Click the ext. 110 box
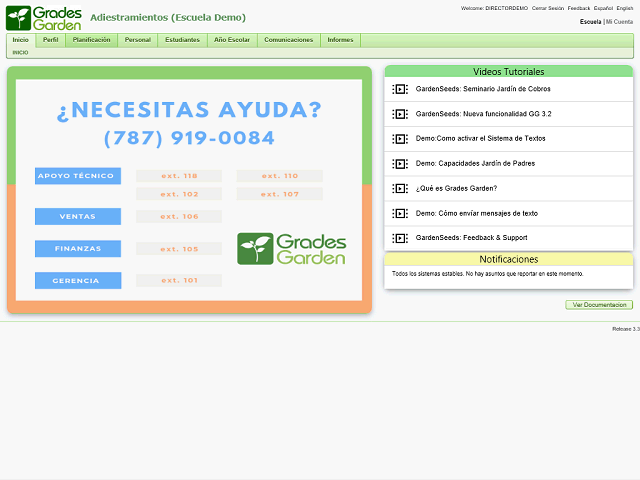 tap(280, 176)
